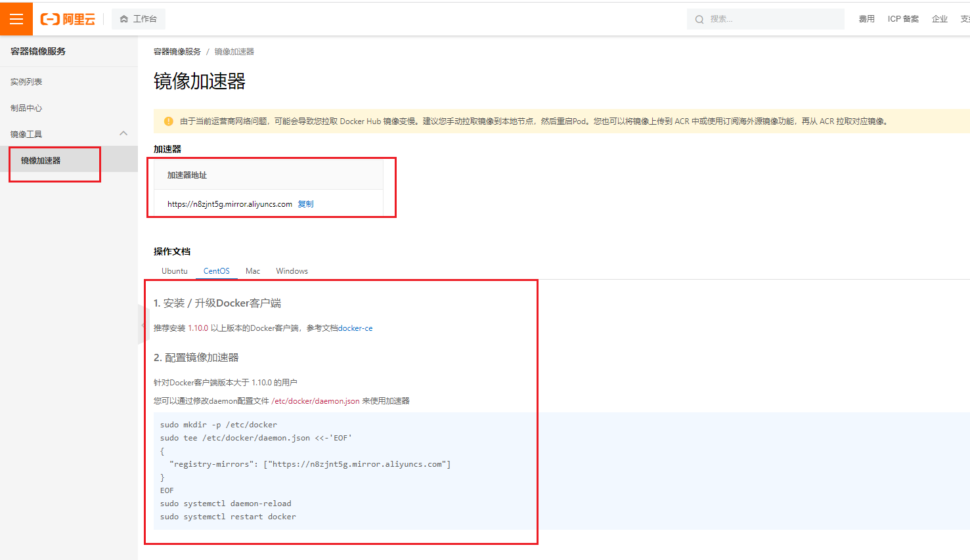This screenshot has width=970, height=560.
Task: Open the orange hamburger menu
Action: pyautogui.click(x=16, y=19)
